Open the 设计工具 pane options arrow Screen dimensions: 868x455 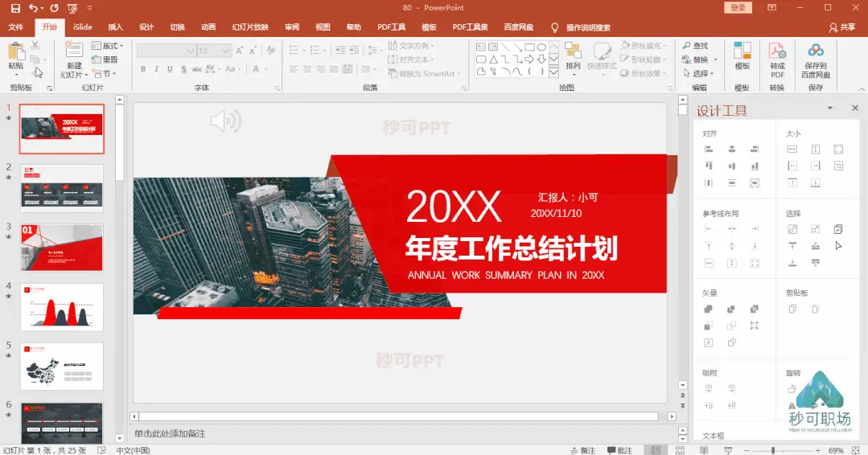pos(830,109)
